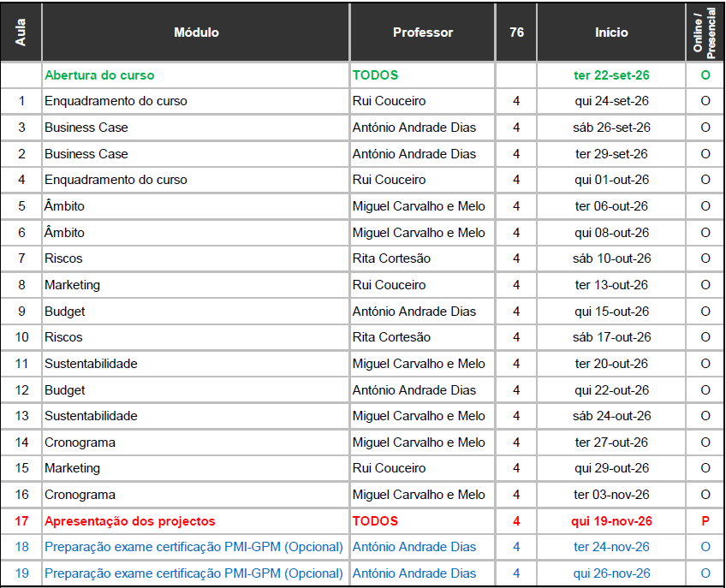Select the Aula column header
The image size is (726, 588).
21,33
